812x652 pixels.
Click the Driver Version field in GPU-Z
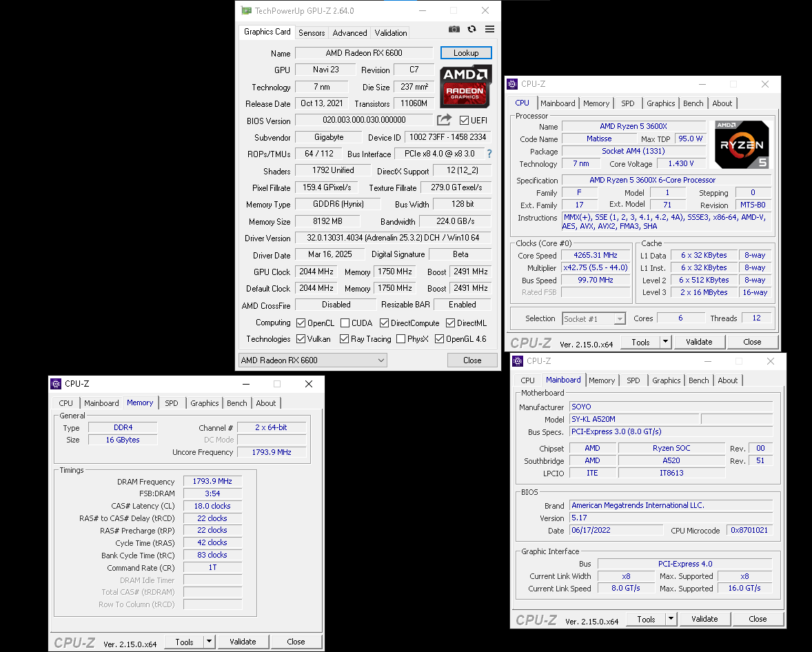coord(393,238)
